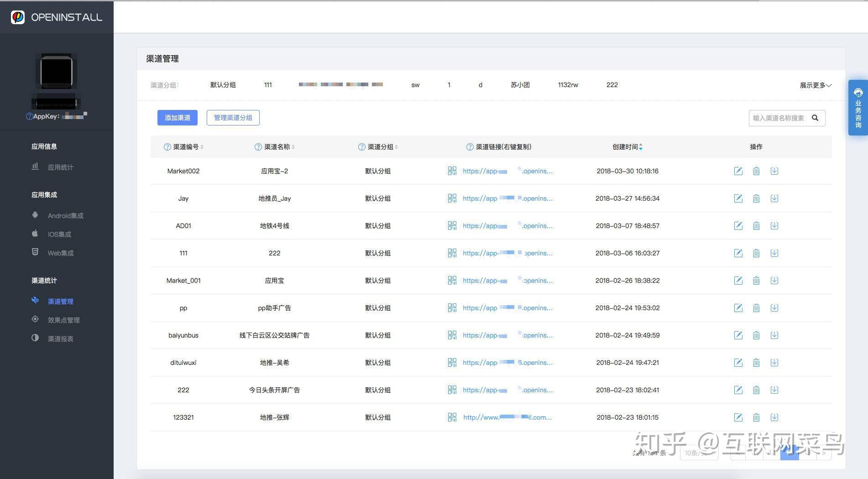868x479 pixels.
Task: Click the trash icon for dituiwuxi row
Action: (756, 363)
